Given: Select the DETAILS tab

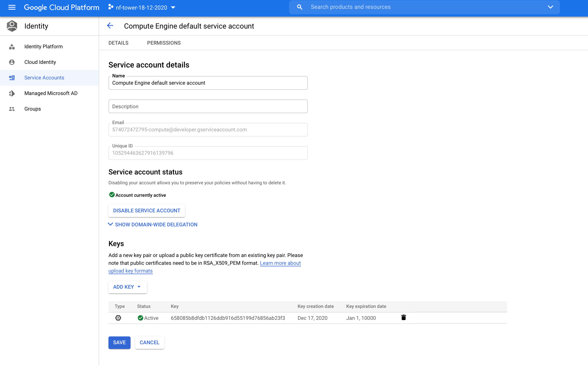Looking at the screenshot, I should (x=118, y=43).
